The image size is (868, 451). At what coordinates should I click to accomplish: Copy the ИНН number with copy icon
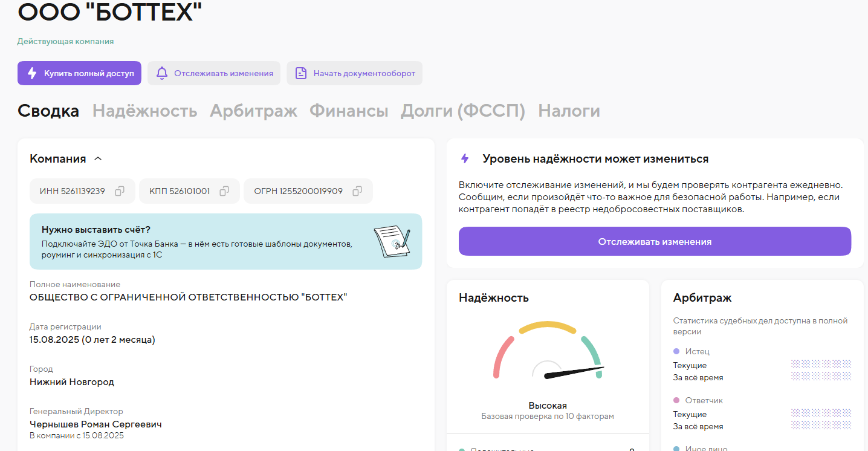(120, 191)
